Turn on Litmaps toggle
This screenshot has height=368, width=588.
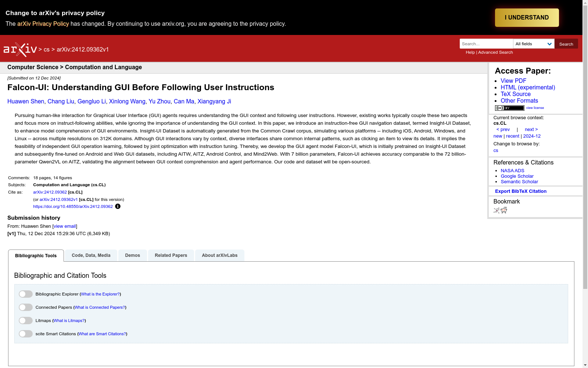pos(26,321)
